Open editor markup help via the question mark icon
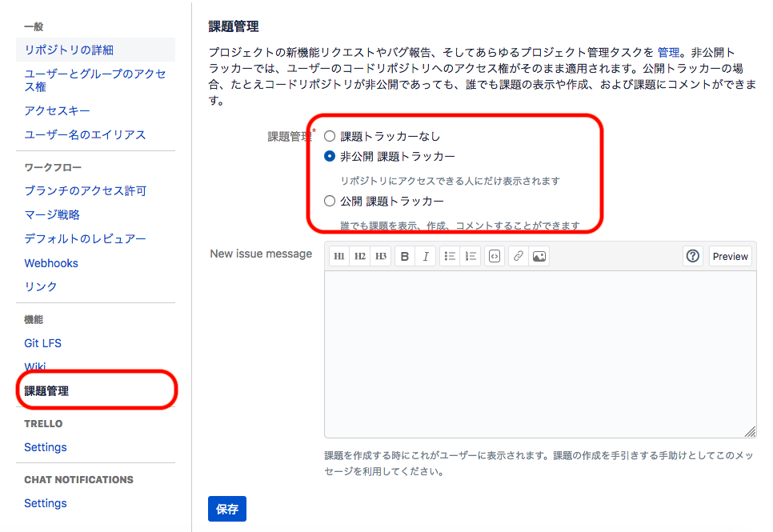The image size is (773, 532). (x=692, y=256)
